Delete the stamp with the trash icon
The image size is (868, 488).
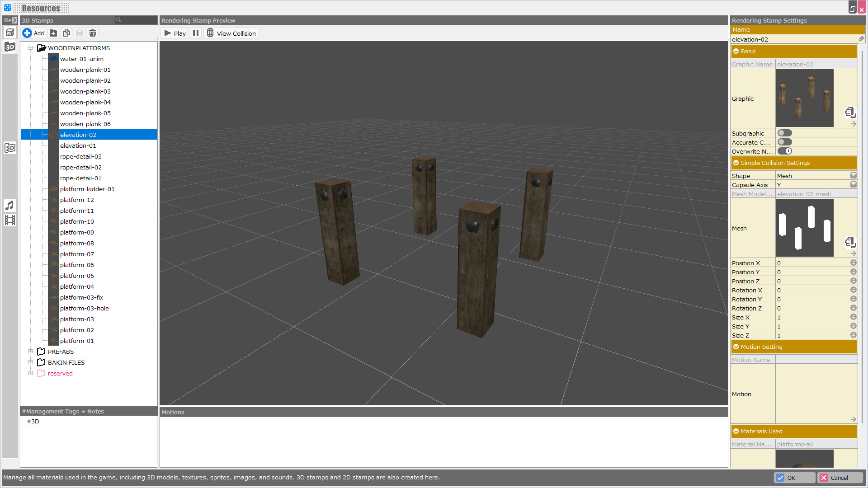(x=92, y=33)
